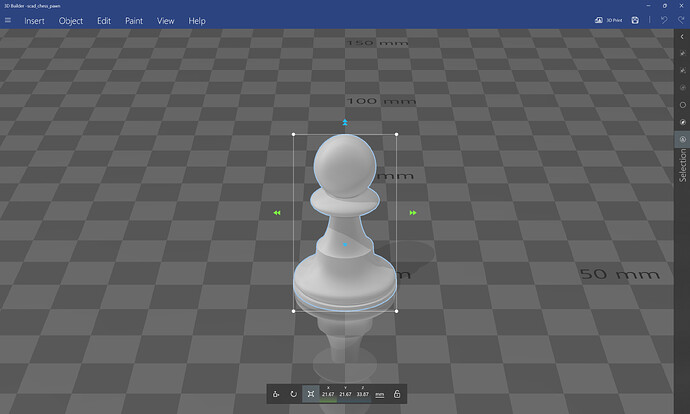Expand the right panel with the chevron

pyautogui.click(x=682, y=35)
